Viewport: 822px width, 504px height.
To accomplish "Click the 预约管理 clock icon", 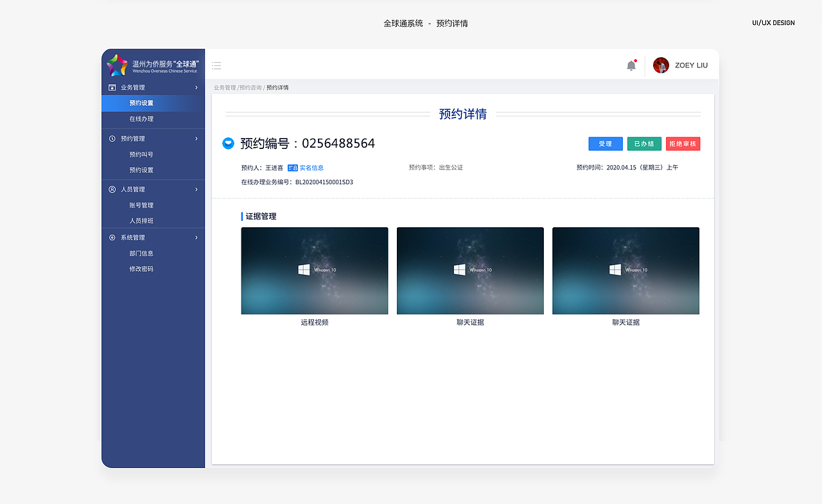I will (112, 139).
